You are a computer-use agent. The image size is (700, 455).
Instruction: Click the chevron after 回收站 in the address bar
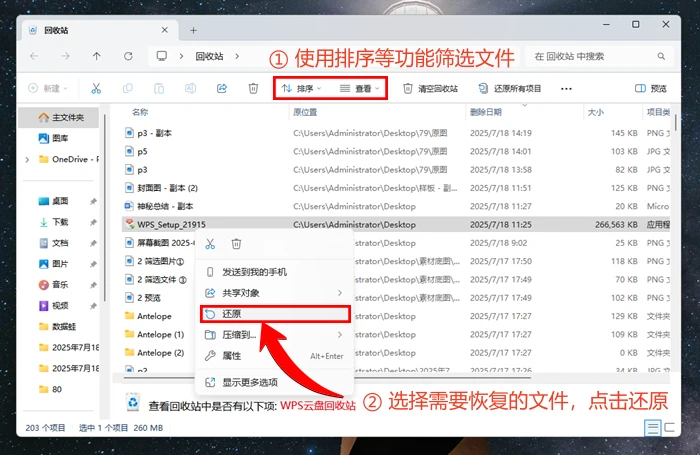237,56
